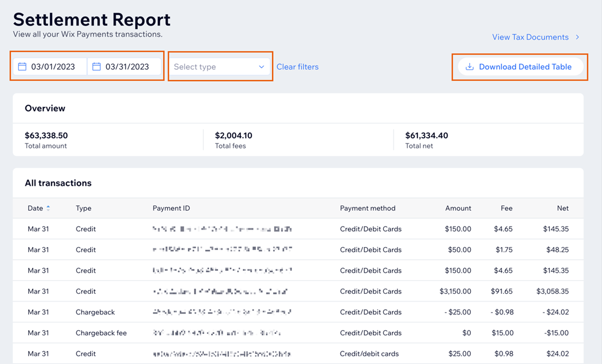
Task: Click the $2,004.10 total fees value
Action: (234, 135)
